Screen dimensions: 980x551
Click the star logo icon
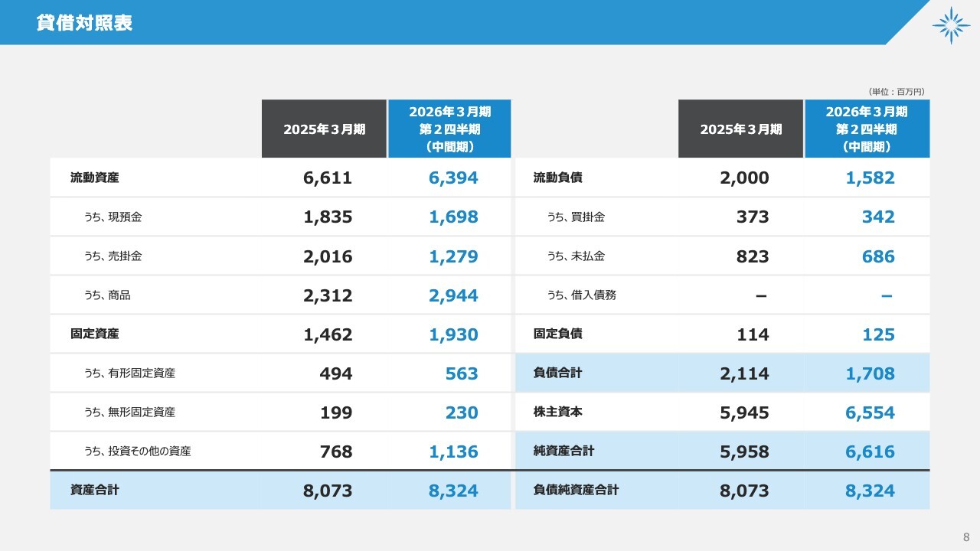951,25
